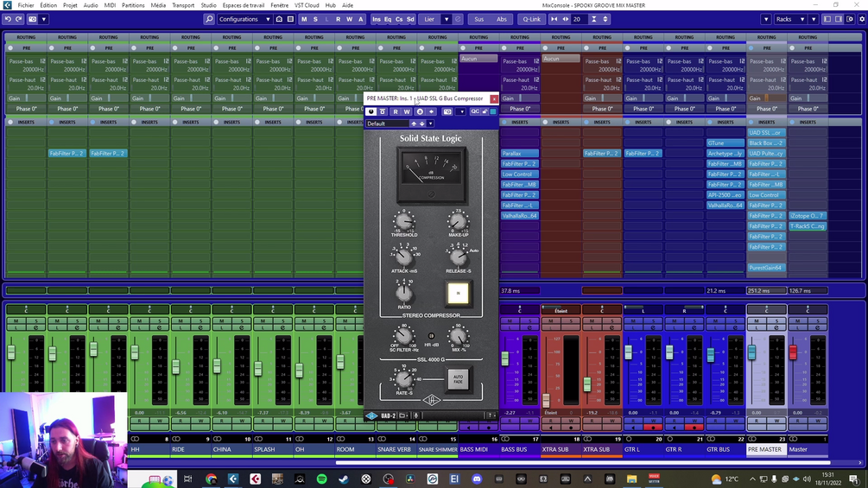
Task: Click the plugin bypass power icon
Action: [x=371, y=111]
